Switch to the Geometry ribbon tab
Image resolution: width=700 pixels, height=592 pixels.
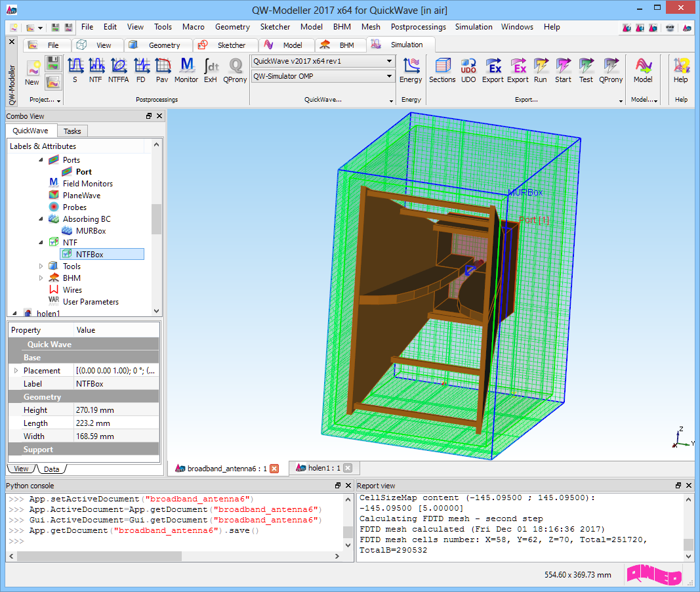159,45
